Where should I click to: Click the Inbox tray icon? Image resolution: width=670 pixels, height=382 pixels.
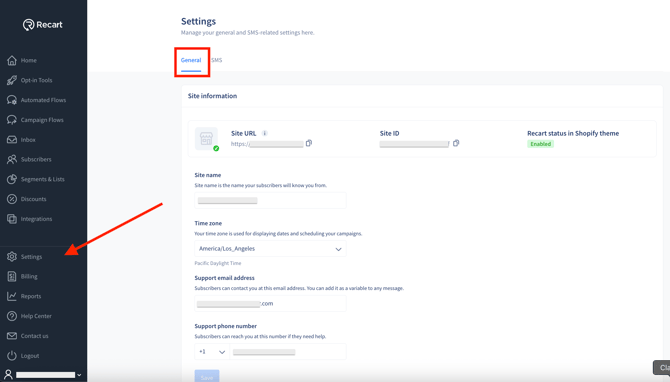(x=12, y=140)
